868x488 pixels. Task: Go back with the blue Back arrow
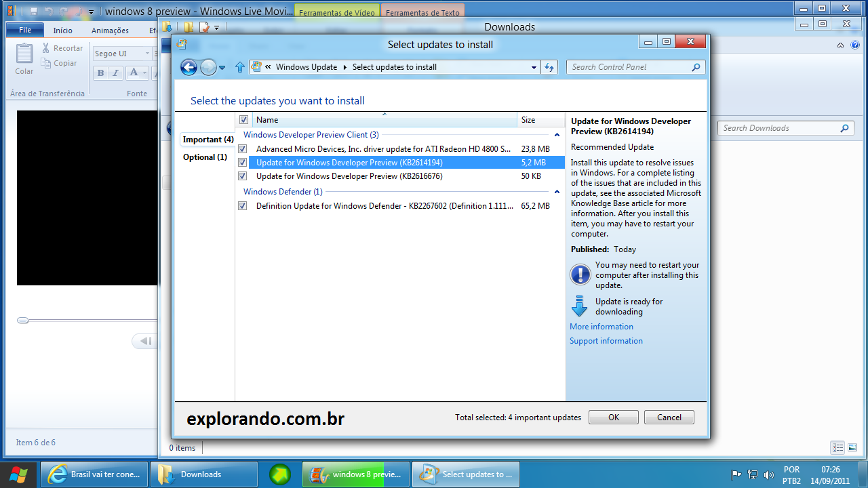point(189,67)
